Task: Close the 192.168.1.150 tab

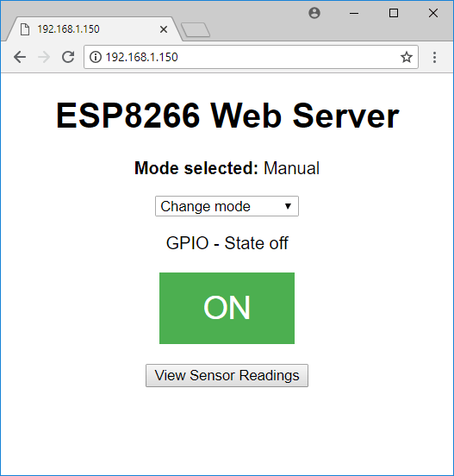Action: click(164, 29)
